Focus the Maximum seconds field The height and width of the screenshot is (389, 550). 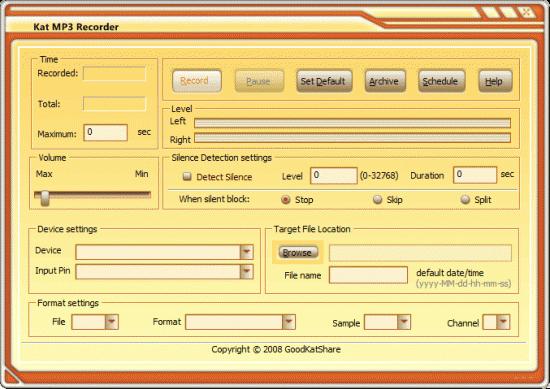click(106, 133)
